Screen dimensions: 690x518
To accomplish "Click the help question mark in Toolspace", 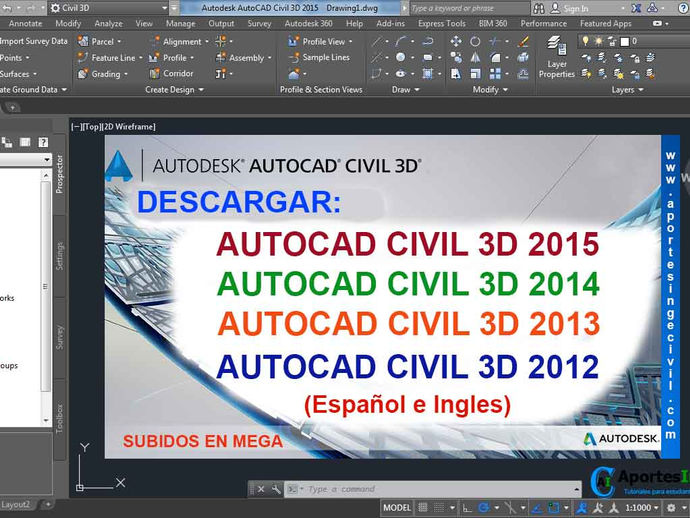I will (x=43, y=142).
